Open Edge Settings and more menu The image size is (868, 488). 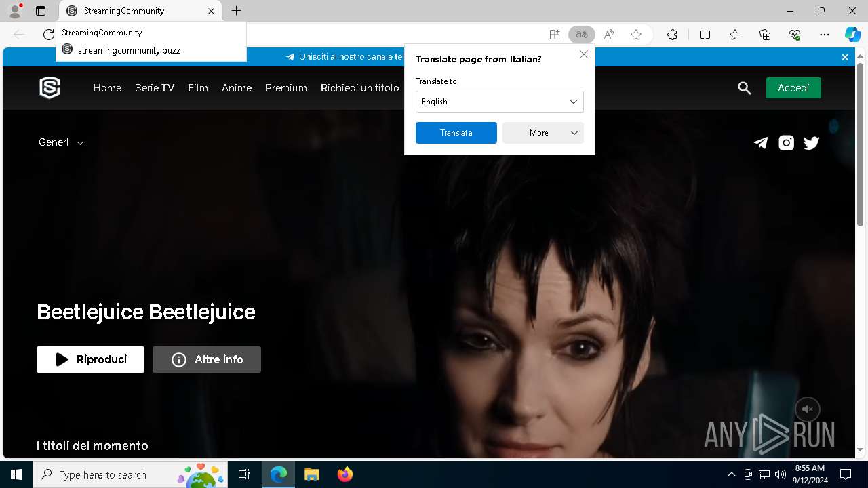click(825, 35)
